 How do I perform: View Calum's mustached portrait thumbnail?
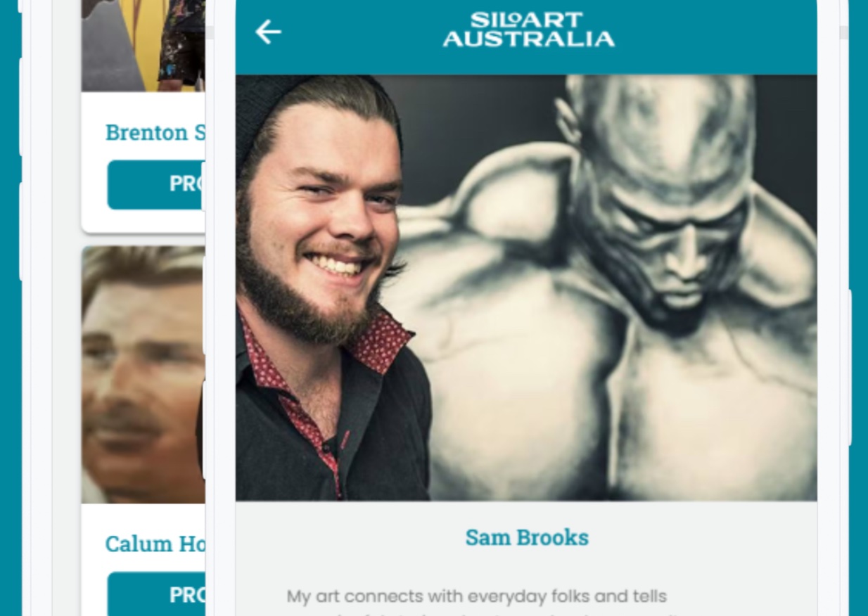coord(143,374)
